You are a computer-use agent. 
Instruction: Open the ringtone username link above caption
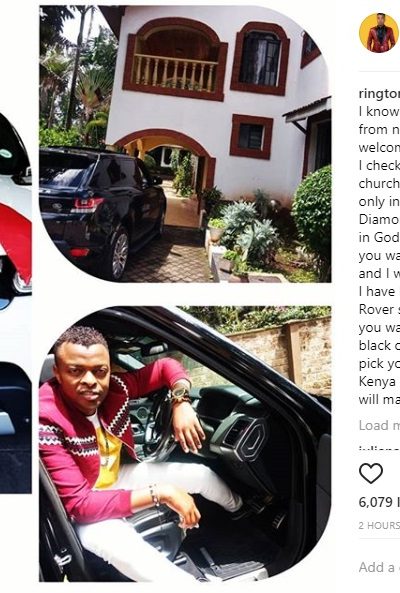[379, 94]
